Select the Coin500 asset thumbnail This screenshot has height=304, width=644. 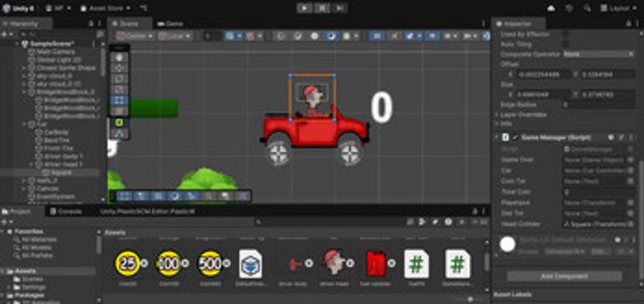[210, 264]
